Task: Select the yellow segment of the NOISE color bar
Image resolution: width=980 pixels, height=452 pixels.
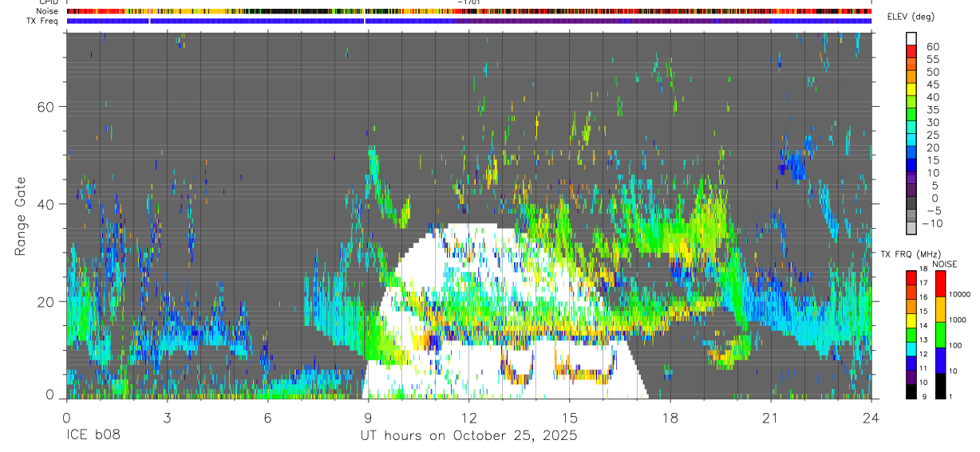Action: click(940, 309)
